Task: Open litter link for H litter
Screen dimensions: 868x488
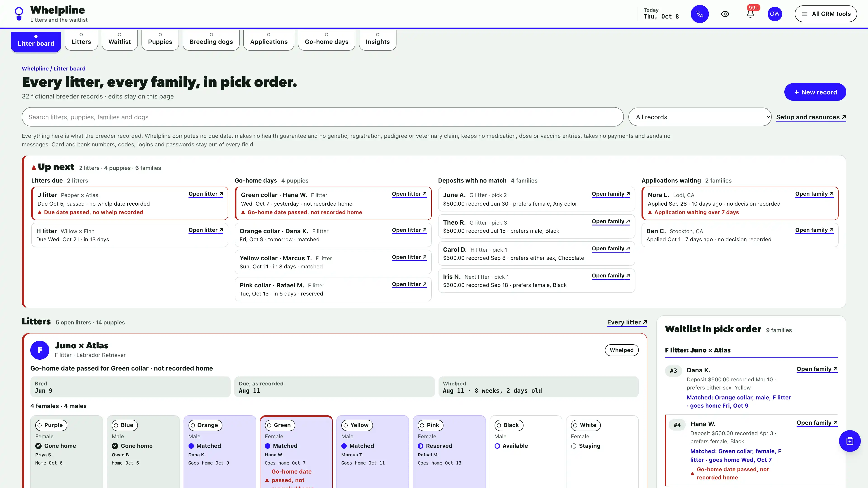Action: tap(205, 230)
